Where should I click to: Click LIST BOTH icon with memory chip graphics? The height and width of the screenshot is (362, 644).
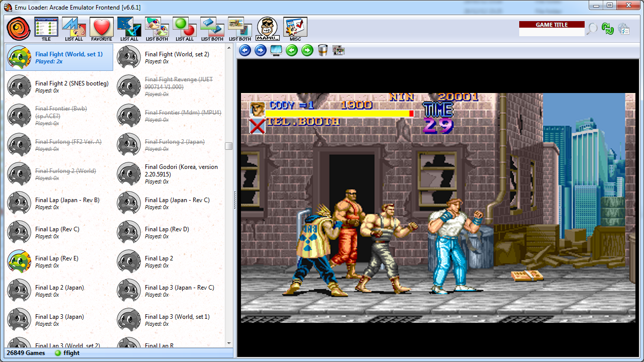[x=212, y=29]
